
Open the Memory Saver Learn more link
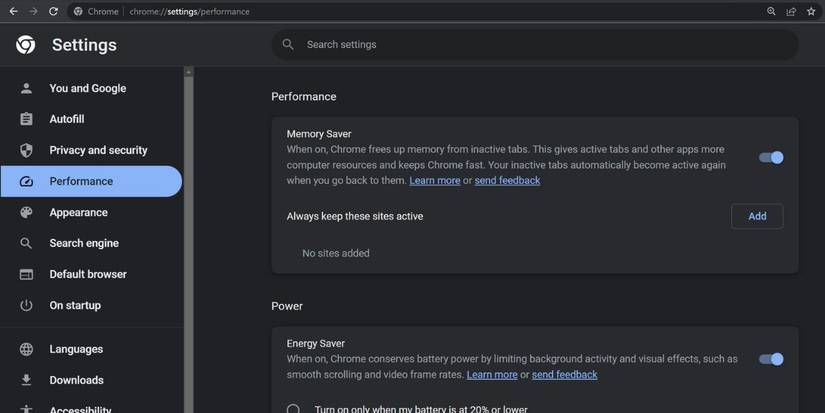coord(434,181)
